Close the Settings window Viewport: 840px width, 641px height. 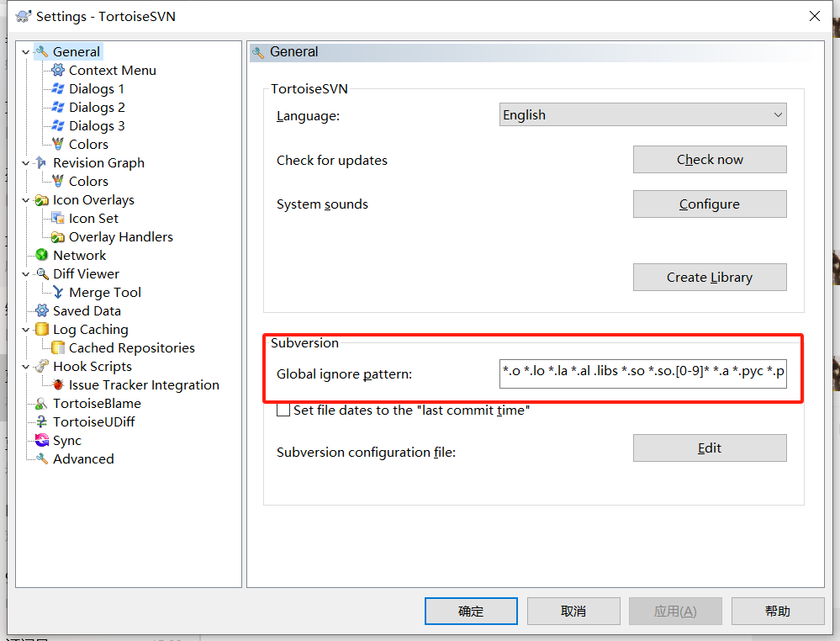[814, 16]
